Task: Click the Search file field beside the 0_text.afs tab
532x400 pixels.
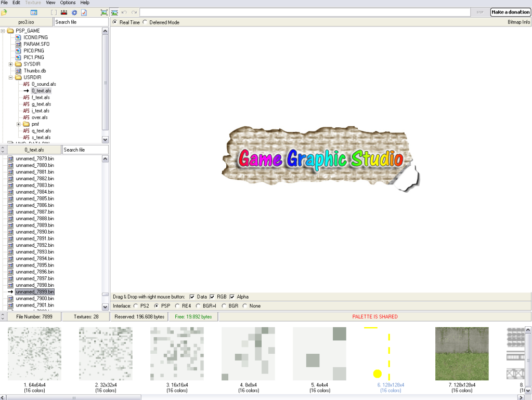Action: [85, 150]
